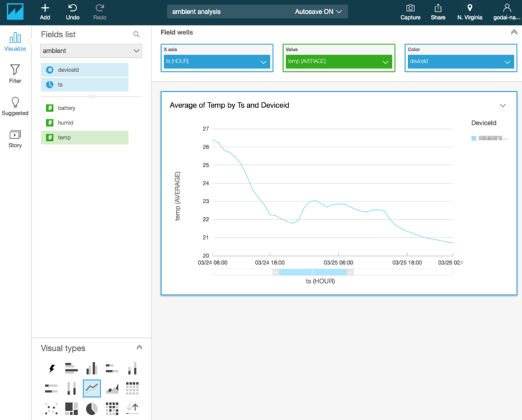Open the deviceid Color field dropdown
Image resolution: width=522 pixels, height=420 pixels.
[x=461, y=61]
